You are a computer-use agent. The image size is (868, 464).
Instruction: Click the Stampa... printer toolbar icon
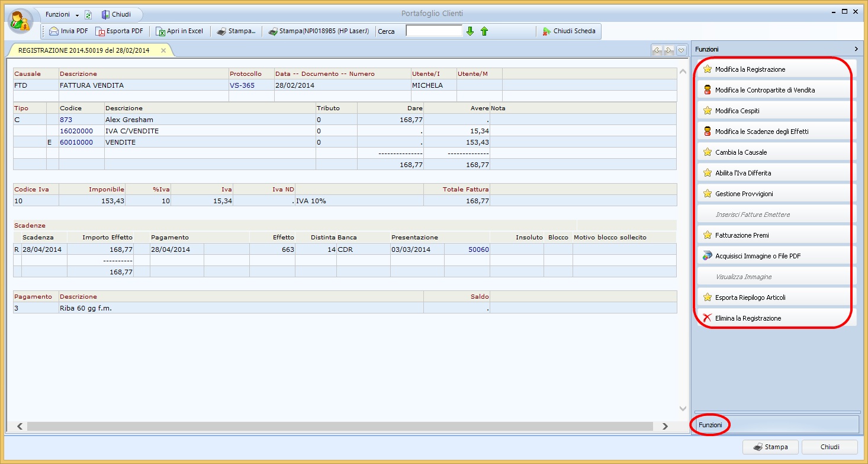click(x=221, y=31)
